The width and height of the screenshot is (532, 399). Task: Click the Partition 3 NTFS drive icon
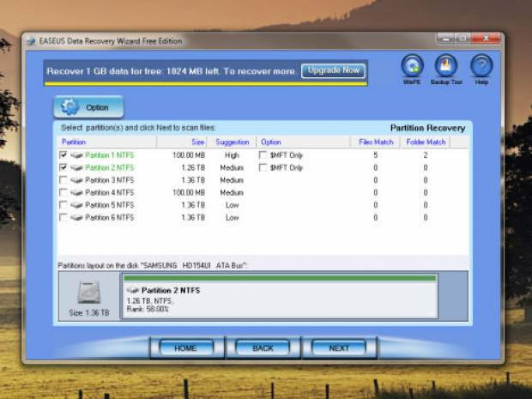(x=76, y=180)
